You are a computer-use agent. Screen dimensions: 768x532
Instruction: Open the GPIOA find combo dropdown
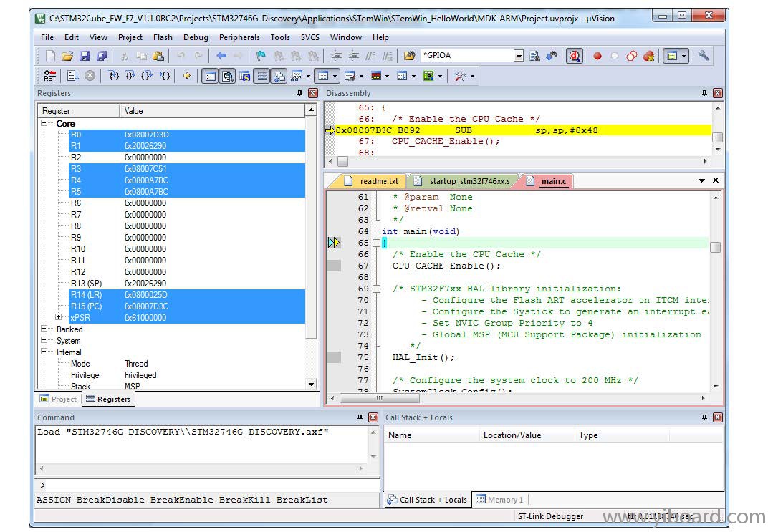519,56
